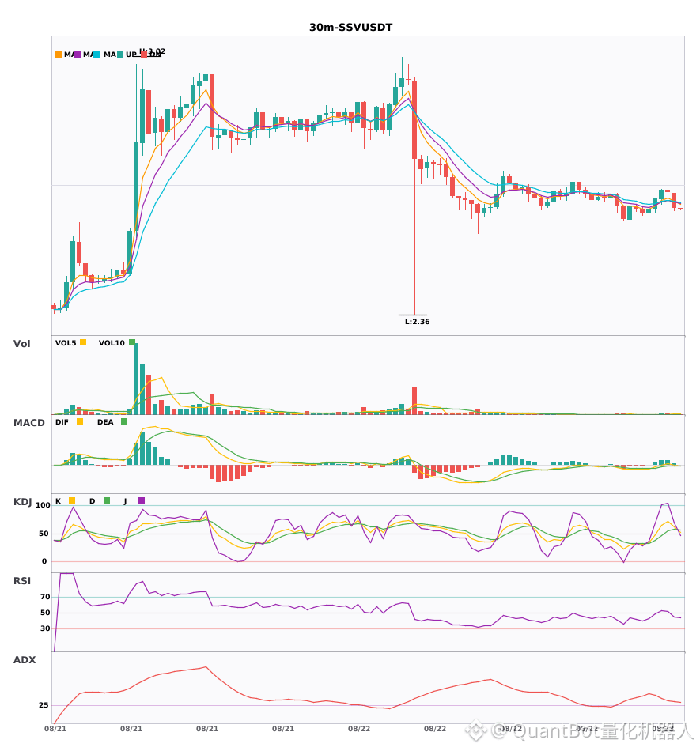700x751 pixels.
Task: Click the KDJ axis value 0
Action: tap(44, 561)
